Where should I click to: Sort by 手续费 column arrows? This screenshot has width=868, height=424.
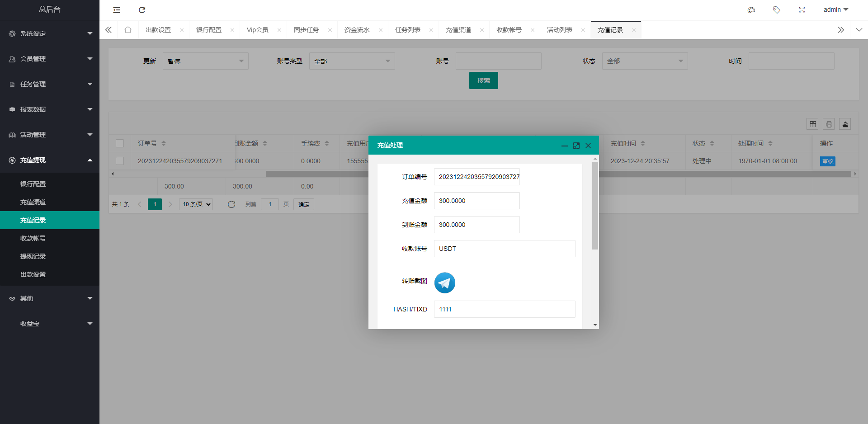click(x=327, y=143)
